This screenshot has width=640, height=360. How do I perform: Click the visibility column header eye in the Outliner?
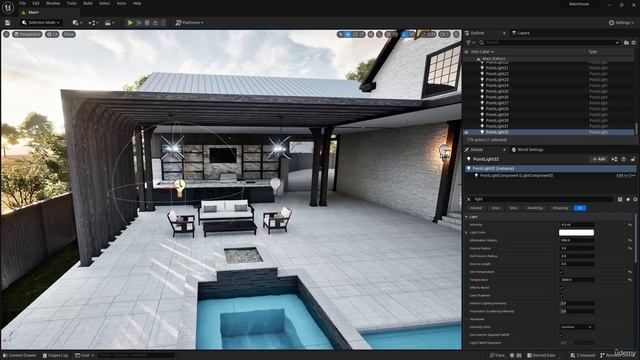(467, 52)
